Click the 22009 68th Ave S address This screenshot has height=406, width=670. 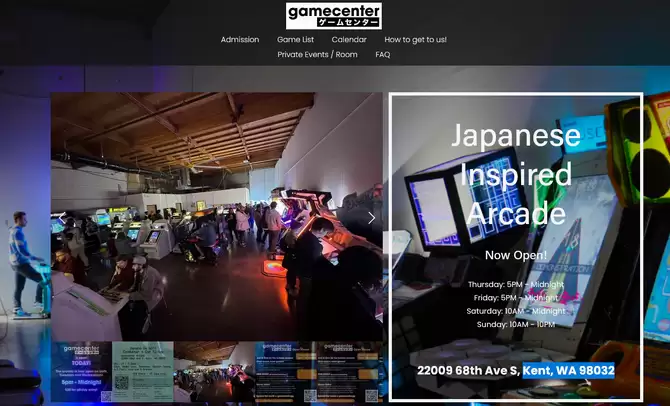click(468, 370)
